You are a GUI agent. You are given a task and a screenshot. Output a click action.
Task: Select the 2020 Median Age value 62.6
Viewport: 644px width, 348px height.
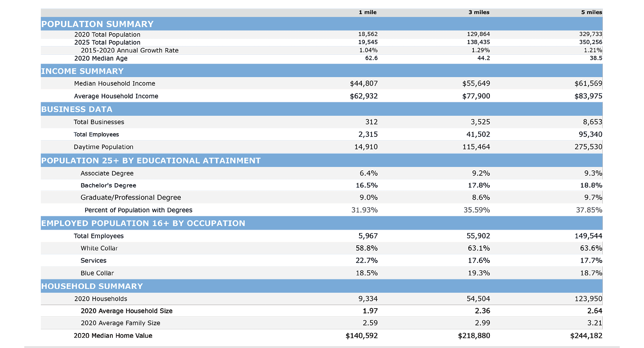(x=371, y=58)
